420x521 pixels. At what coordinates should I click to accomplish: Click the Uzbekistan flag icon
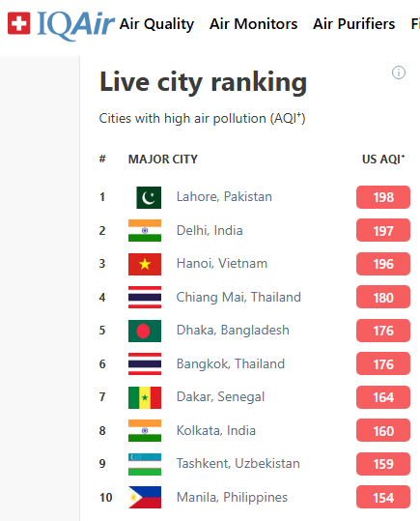[x=145, y=464]
